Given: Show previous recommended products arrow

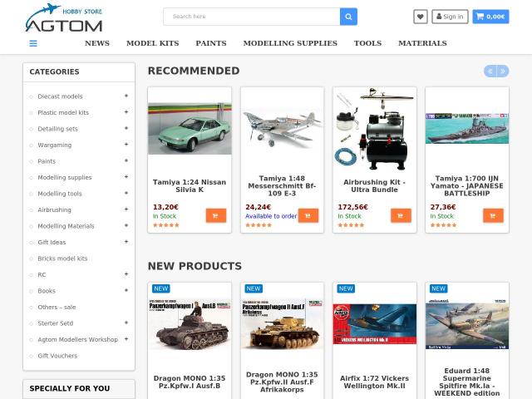Looking at the screenshot, I should pyautogui.click(x=490, y=71).
